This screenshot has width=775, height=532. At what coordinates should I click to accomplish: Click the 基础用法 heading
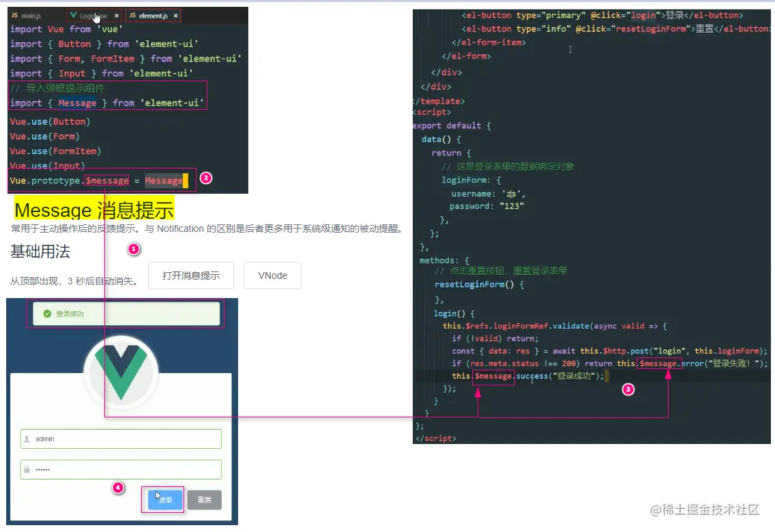coord(40,252)
